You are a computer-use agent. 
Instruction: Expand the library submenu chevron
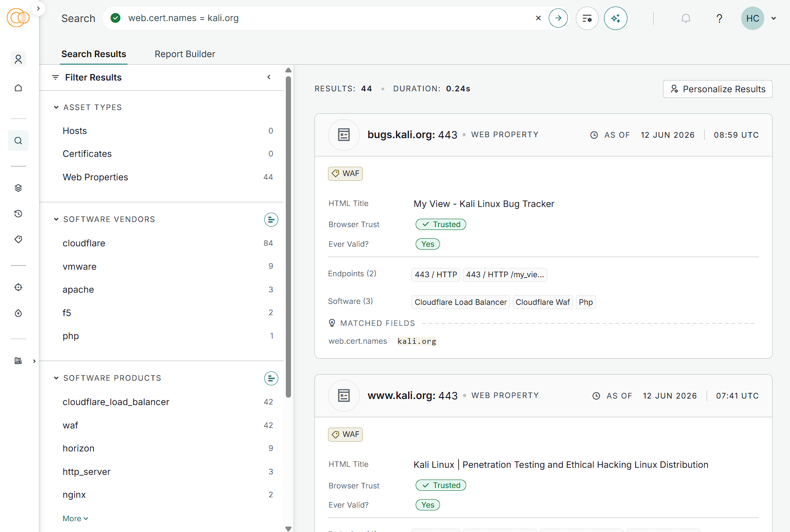[34, 361]
